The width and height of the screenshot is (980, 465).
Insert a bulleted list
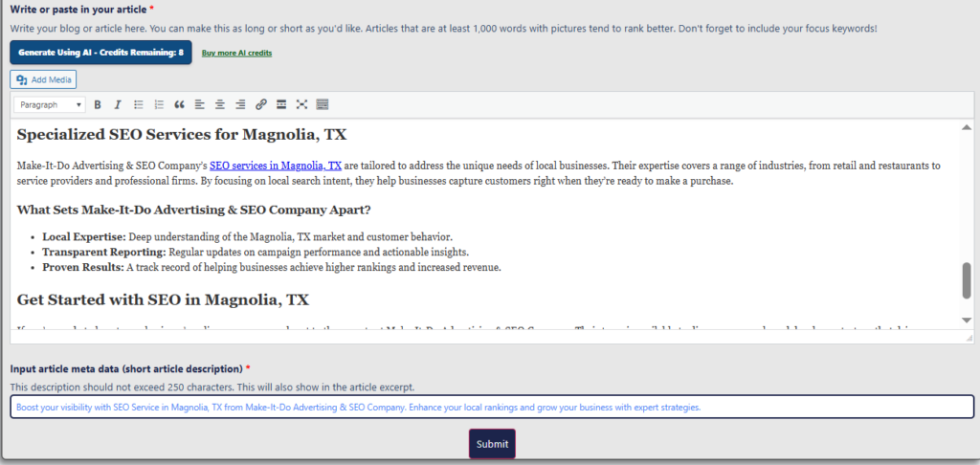[x=139, y=104]
